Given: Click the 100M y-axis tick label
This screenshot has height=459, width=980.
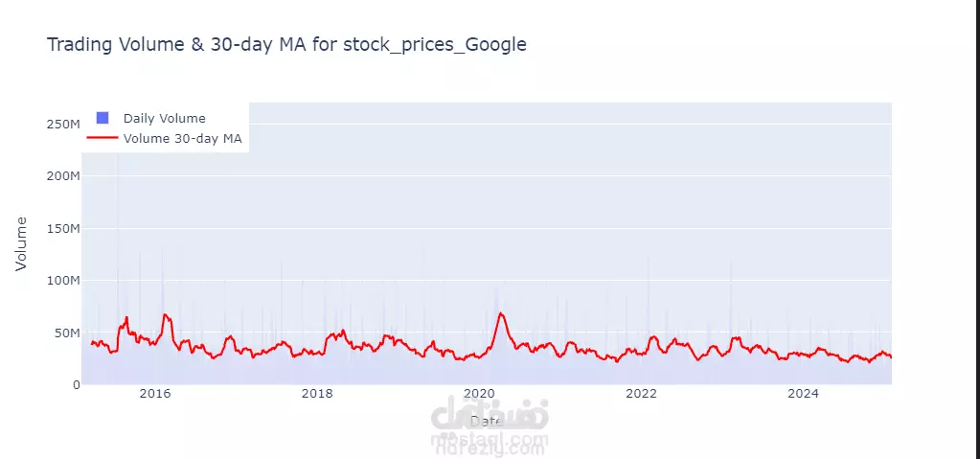Looking at the screenshot, I should click(61, 281).
